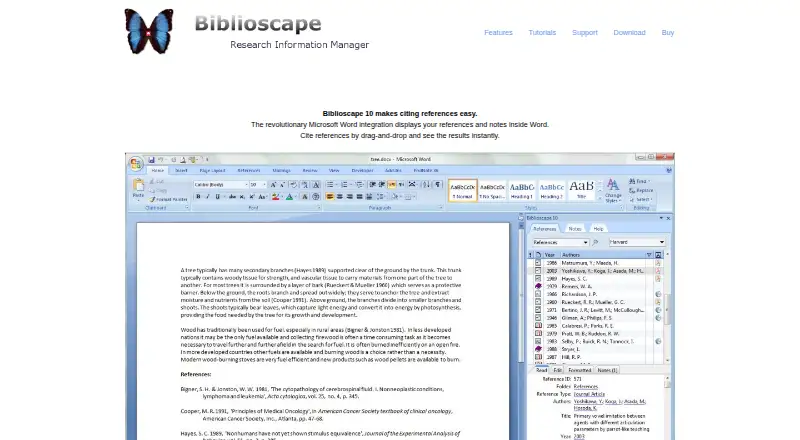
Task: Open the Download page link
Action: (629, 32)
